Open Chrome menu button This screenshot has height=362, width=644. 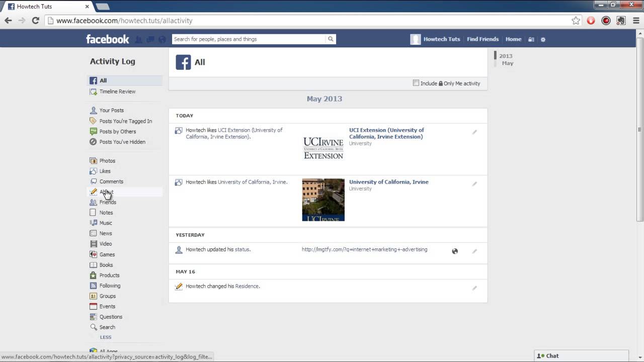(x=636, y=21)
